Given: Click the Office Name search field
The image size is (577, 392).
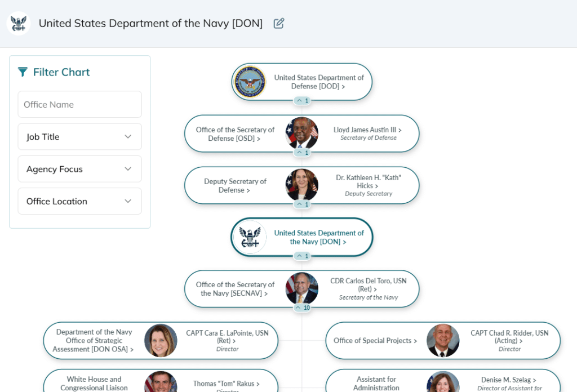Looking at the screenshot, I should [x=79, y=104].
